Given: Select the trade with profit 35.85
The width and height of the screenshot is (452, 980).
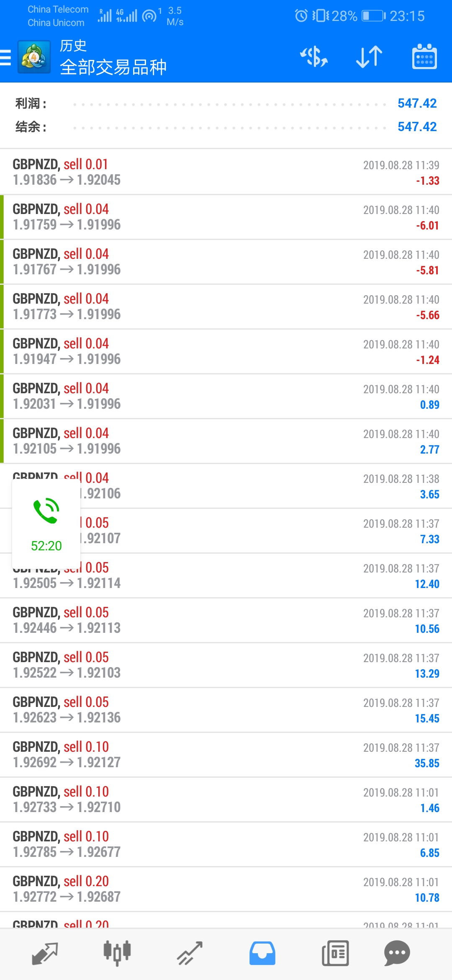Looking at the screenshot, I should tap(226, 755).
